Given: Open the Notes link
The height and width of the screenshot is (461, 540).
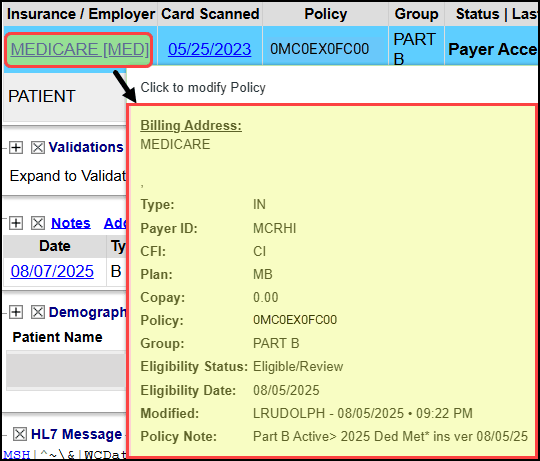Looking at the screenshot, I should [71, 223].
